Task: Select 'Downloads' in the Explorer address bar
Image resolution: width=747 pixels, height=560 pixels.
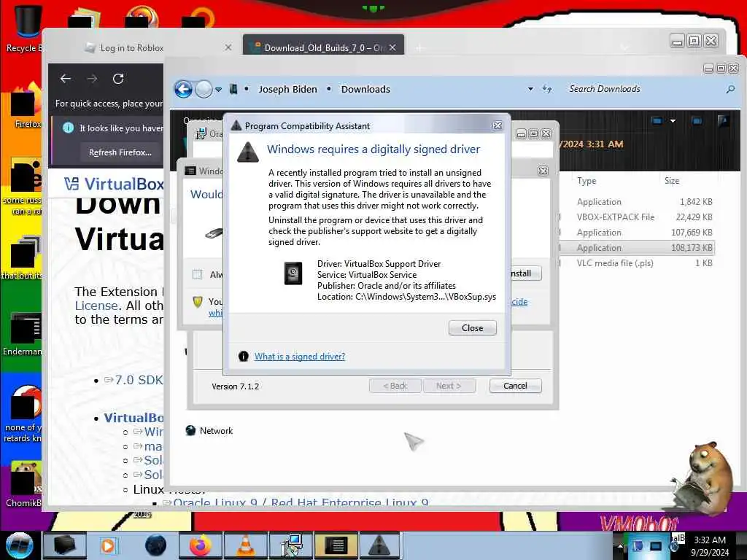Action: (365, 89)
